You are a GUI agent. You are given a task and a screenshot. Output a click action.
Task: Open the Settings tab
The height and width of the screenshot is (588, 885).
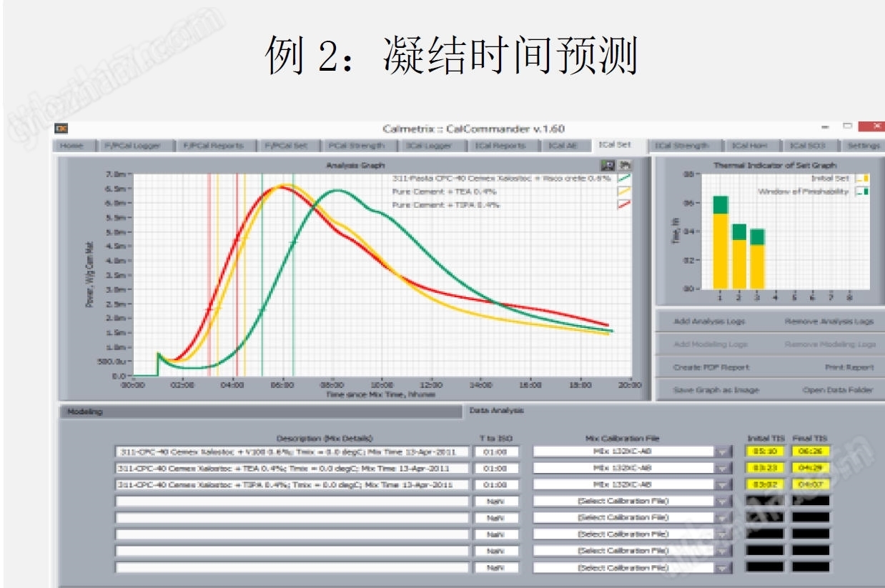click(x=863, y=146)
